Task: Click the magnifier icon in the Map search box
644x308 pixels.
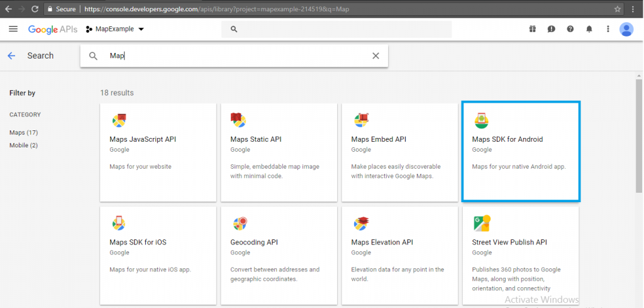Action: 93,56
